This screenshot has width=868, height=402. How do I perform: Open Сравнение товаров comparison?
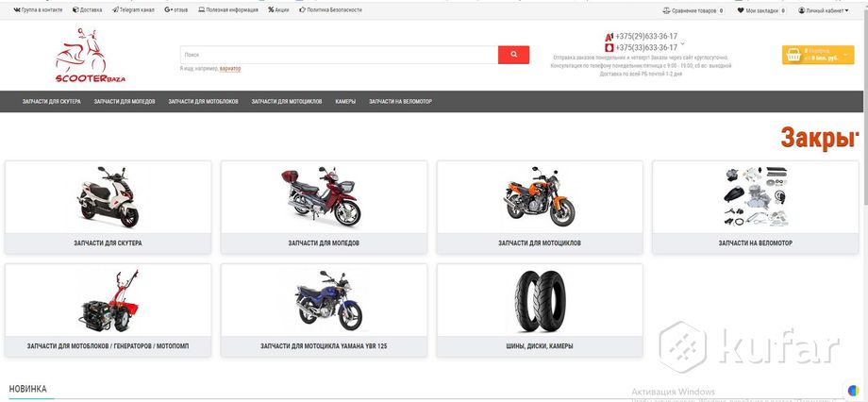pos(693,10)
